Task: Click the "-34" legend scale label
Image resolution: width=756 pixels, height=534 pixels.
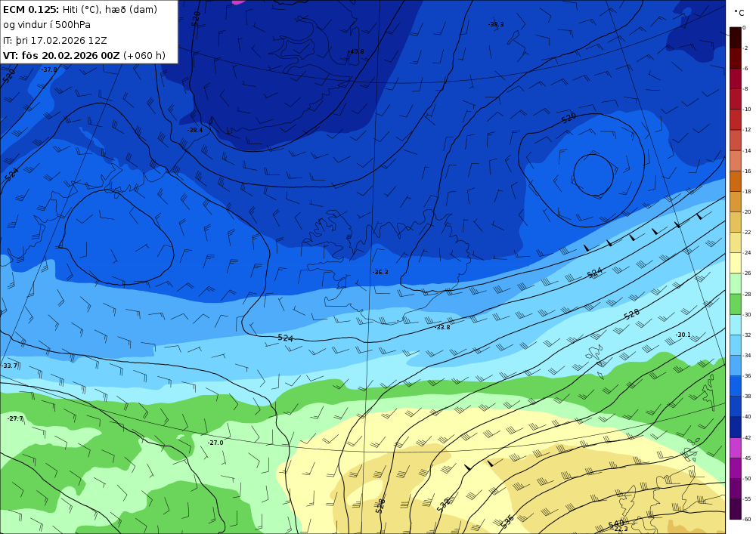Action: pos(747,355)
